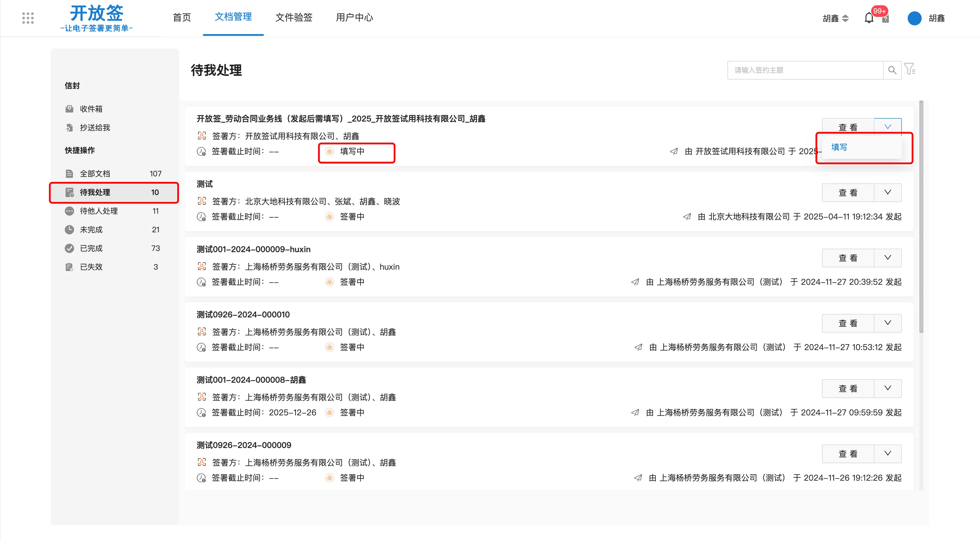Open the notification bell
The image size is (980, 541).
[x=869, y=18]
